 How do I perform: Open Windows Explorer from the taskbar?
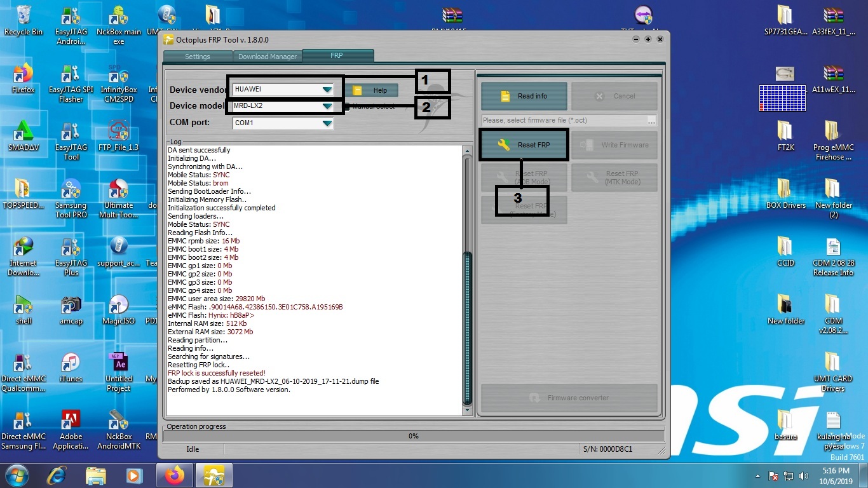pos(96,475)
